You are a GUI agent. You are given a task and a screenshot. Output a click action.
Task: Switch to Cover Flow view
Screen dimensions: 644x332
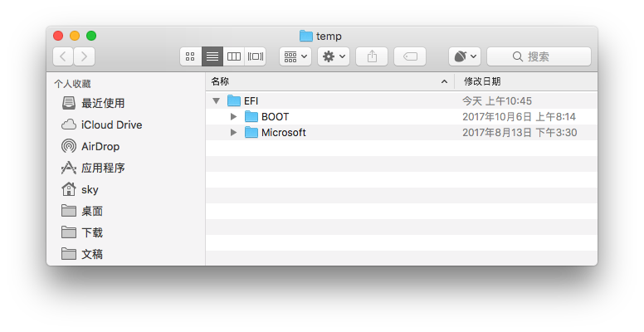(255, 56)
